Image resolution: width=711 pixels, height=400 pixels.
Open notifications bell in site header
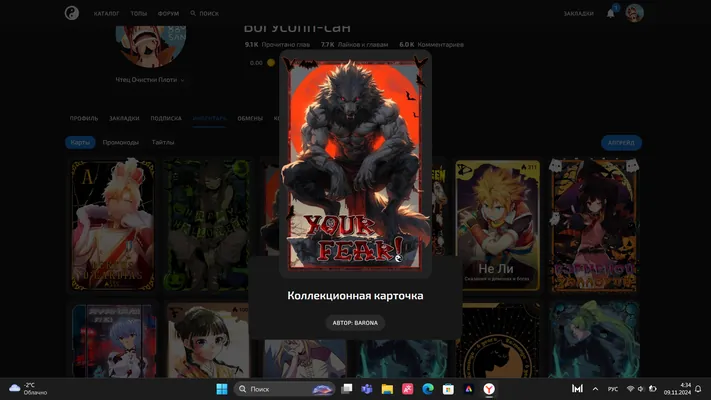(x=611, y=13)
